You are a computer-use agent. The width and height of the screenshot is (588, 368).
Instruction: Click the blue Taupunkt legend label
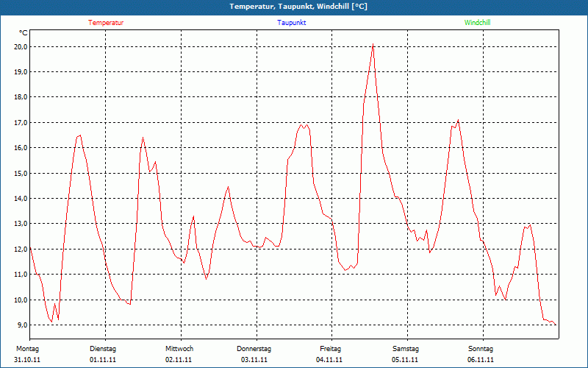[292, 23]
